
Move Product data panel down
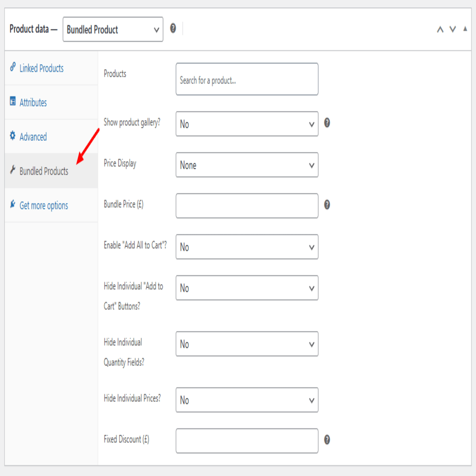[x=453, y=29]
